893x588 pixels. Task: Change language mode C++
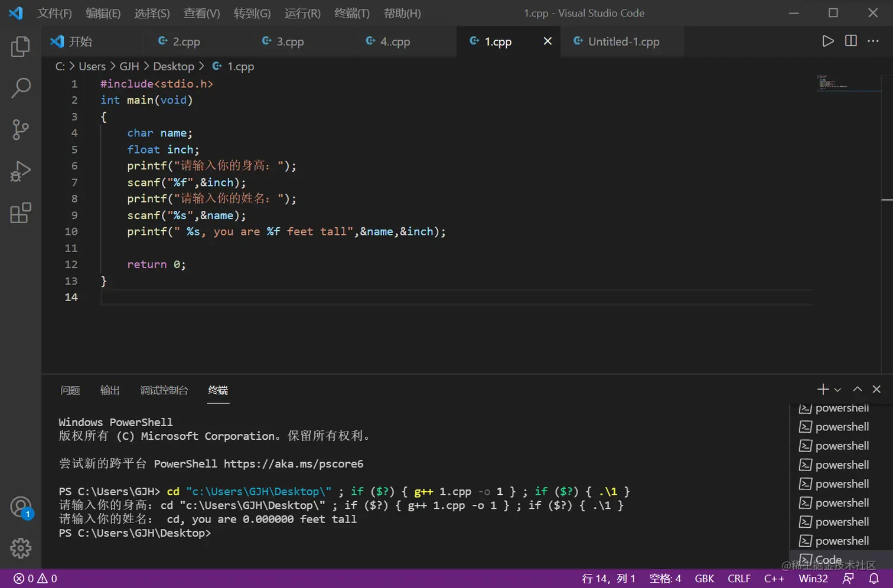[774, 579]
